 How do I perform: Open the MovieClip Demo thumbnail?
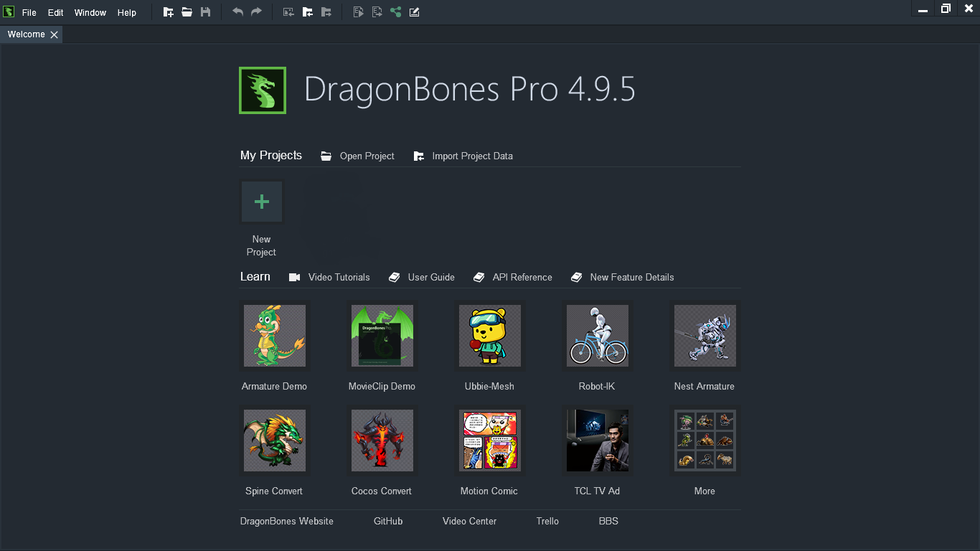coord(382,336)
